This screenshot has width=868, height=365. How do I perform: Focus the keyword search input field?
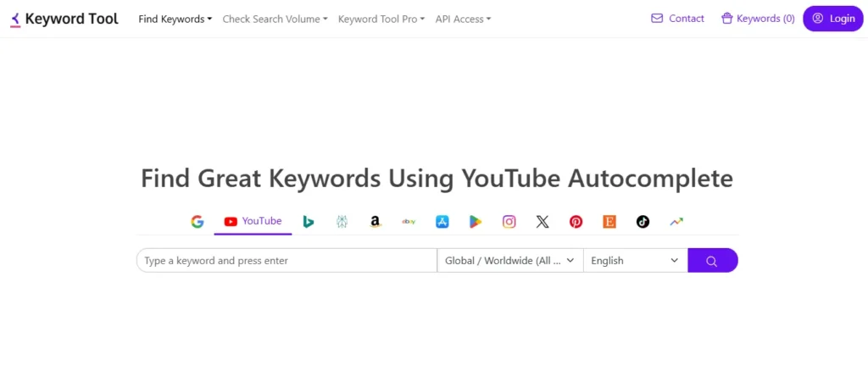[287, 261]
